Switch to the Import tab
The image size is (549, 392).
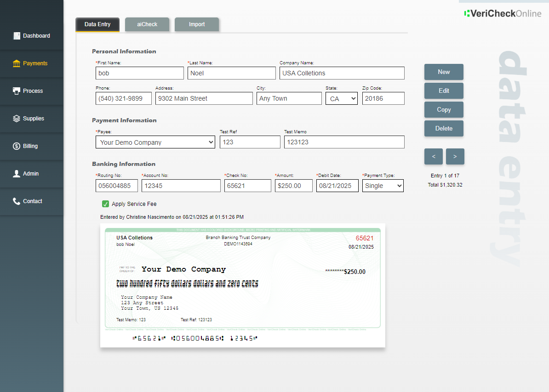197,24
